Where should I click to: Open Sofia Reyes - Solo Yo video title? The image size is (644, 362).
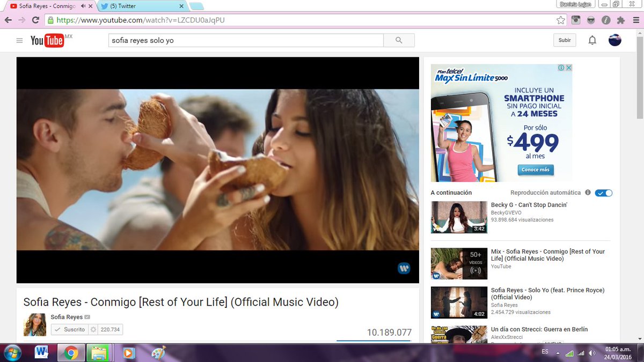coord(547,293)
